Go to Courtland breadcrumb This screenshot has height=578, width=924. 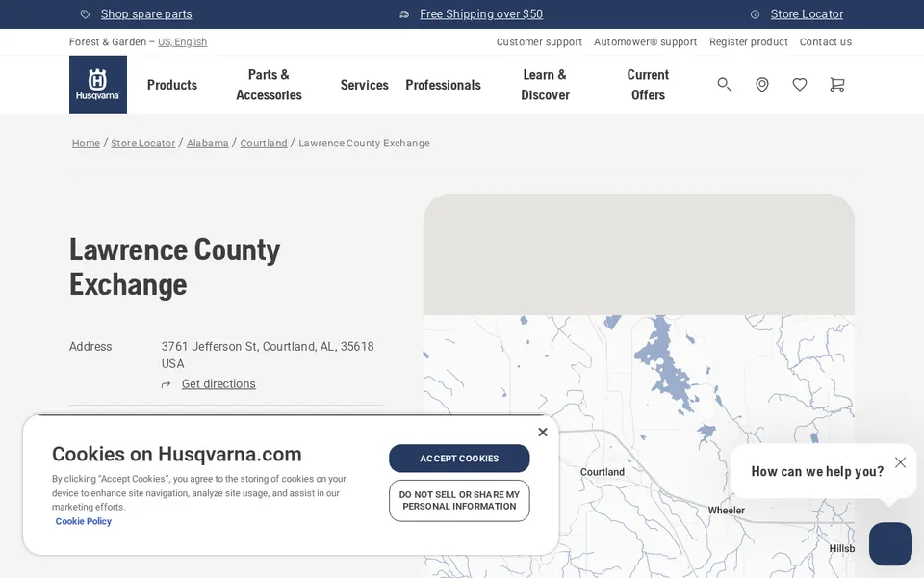pyautogui.click(x=264, y=143)
